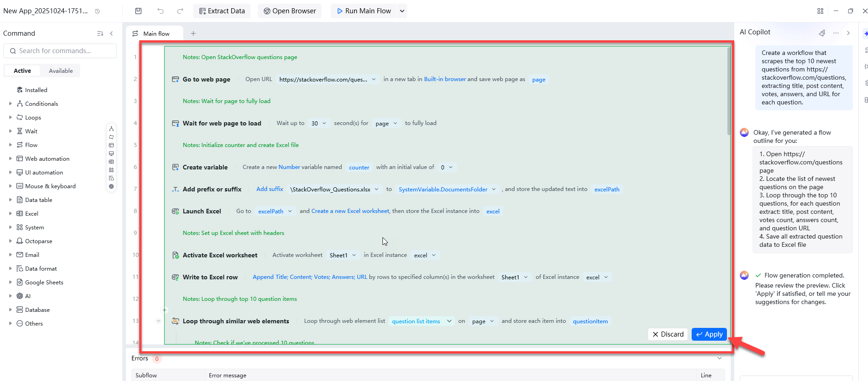Screen dimensions: 868x381
Task: Click the history icon beside app name
Action: [98, 11]
